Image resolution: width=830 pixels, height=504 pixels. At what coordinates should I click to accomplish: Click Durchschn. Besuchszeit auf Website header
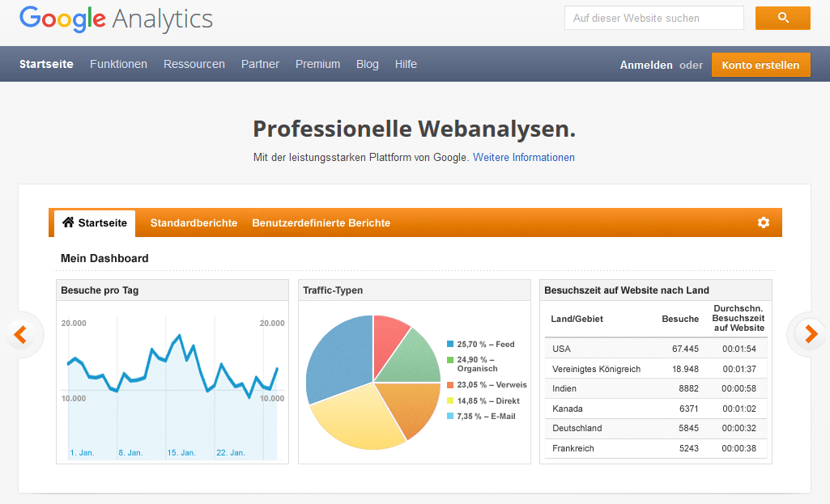pos(738,318)
